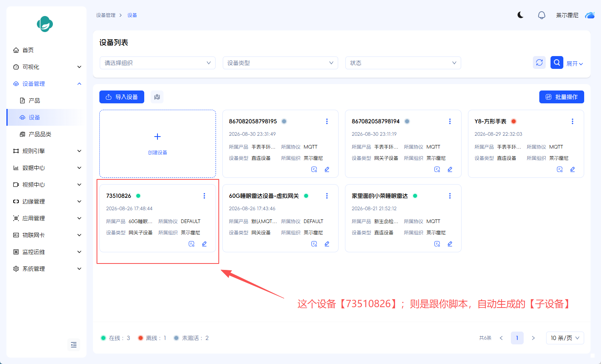Click the 批量操作 button
The width and height of the screenshot is (601, 364).
[561, 97]
